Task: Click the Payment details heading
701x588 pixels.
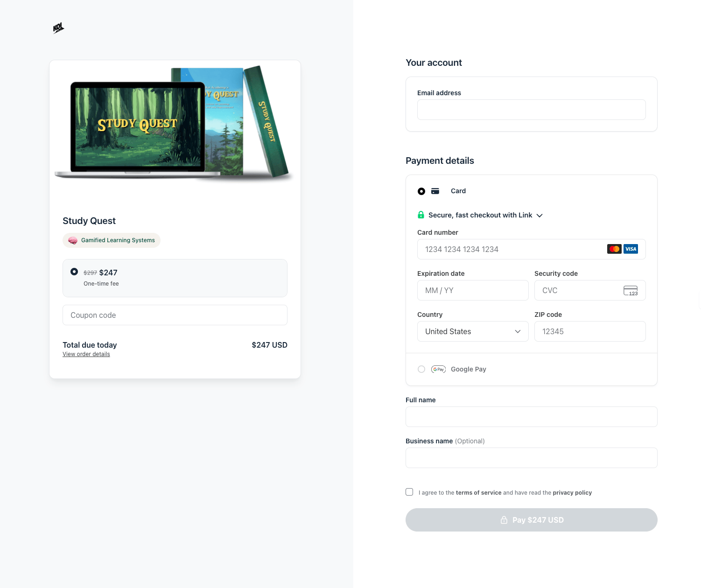Action: click(440, 161)
